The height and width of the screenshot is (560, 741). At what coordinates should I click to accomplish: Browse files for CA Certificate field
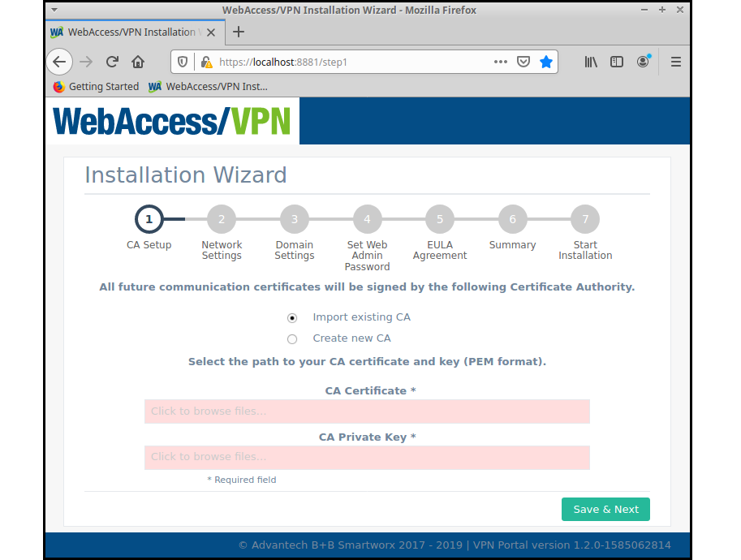click(367, 411)
